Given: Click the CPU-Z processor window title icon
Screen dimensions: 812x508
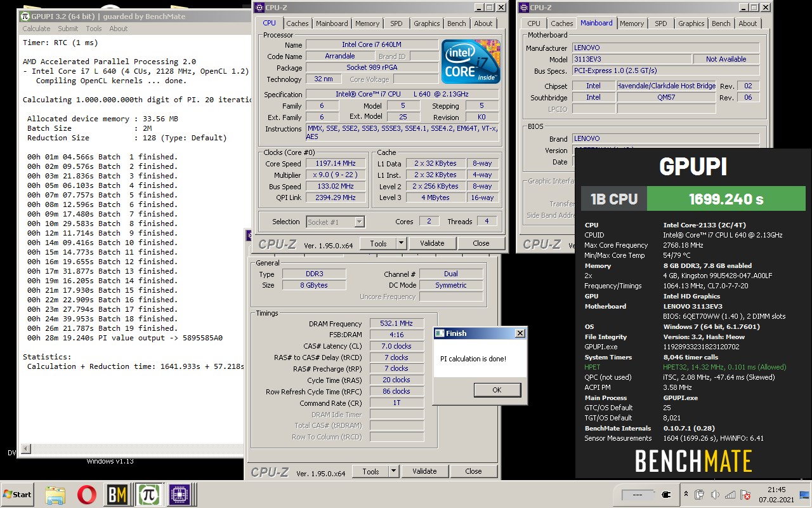Looking at the screenshot, I should [x=259, y=8].
